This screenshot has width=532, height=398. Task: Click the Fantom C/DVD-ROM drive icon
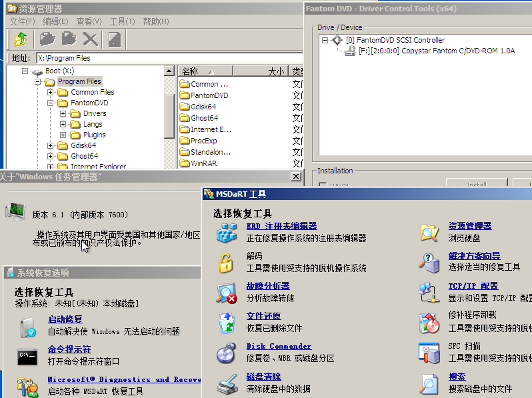tap(350, 51)
